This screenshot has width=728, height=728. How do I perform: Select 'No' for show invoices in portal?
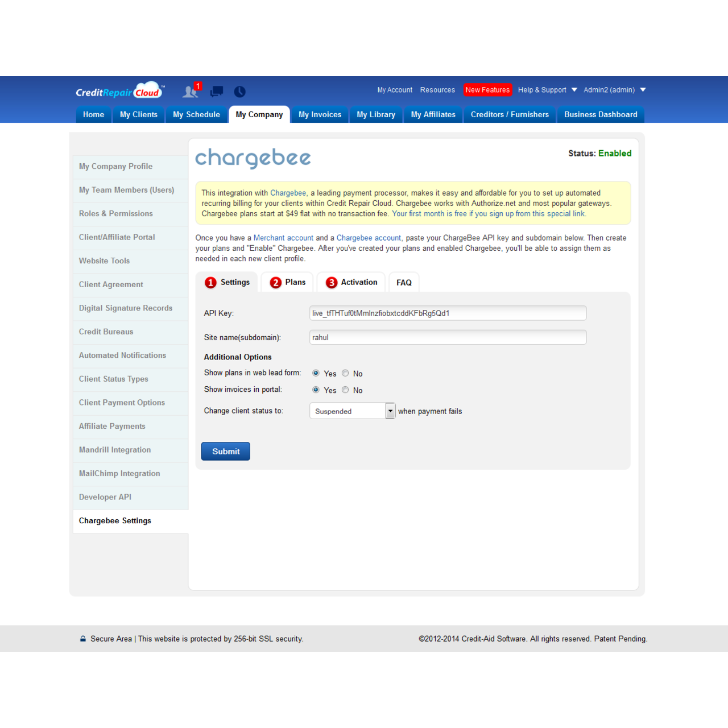345,390
